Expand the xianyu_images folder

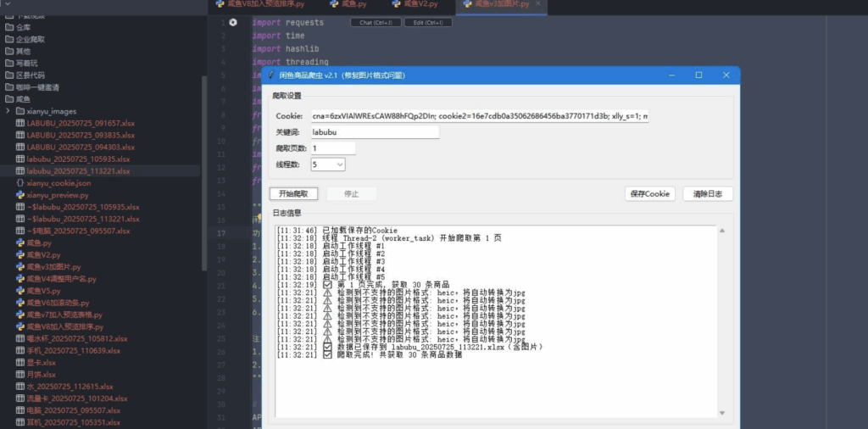tap(9, 111)
